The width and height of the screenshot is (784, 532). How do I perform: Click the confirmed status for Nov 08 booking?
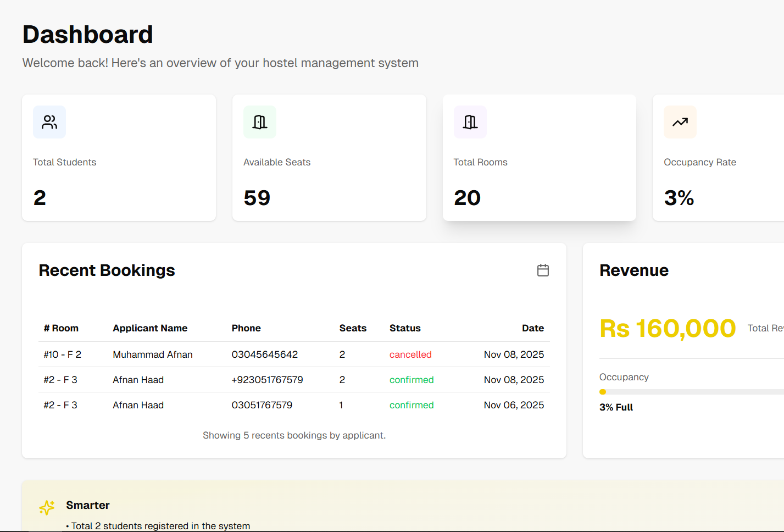coord(412,380)
